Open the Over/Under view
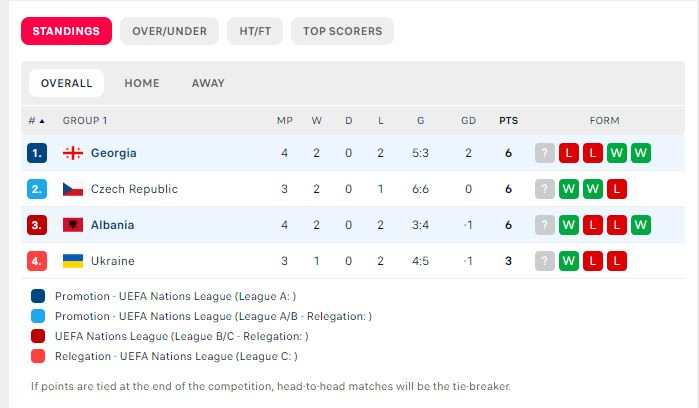The height and width of the screenshot is (408, 699). click(169, 31)
